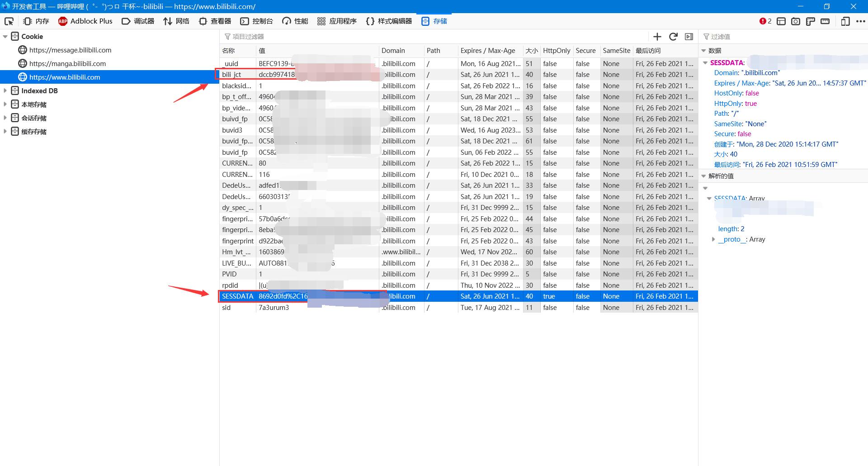Open the 控制台 tab
This screenshot has width=868, height=466.
256,21
